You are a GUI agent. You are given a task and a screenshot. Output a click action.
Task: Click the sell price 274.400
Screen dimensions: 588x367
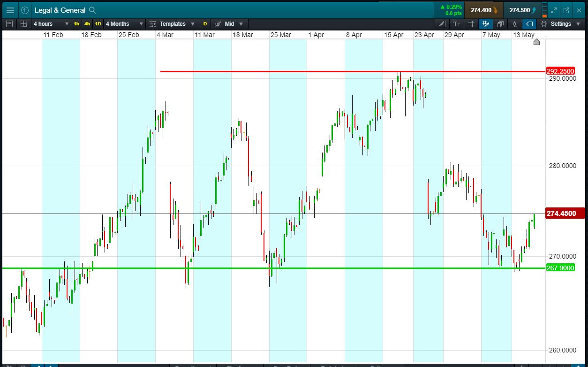(x=483, y=10)
